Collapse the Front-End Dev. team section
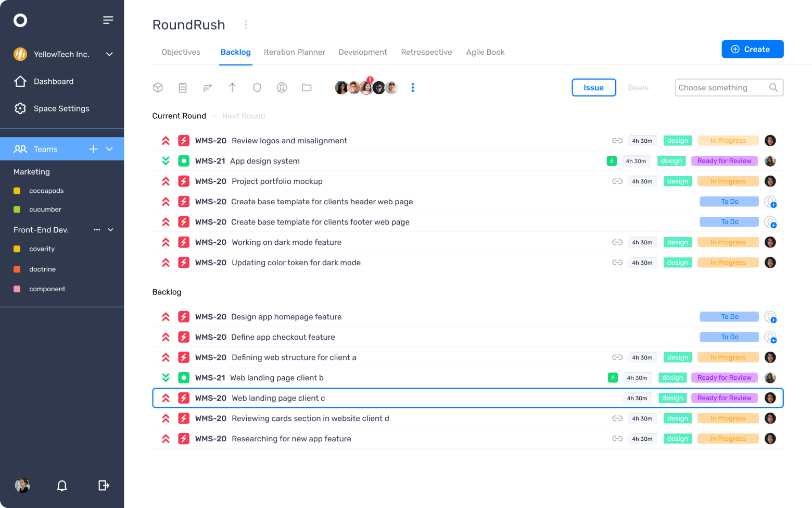 coord(110,230)
